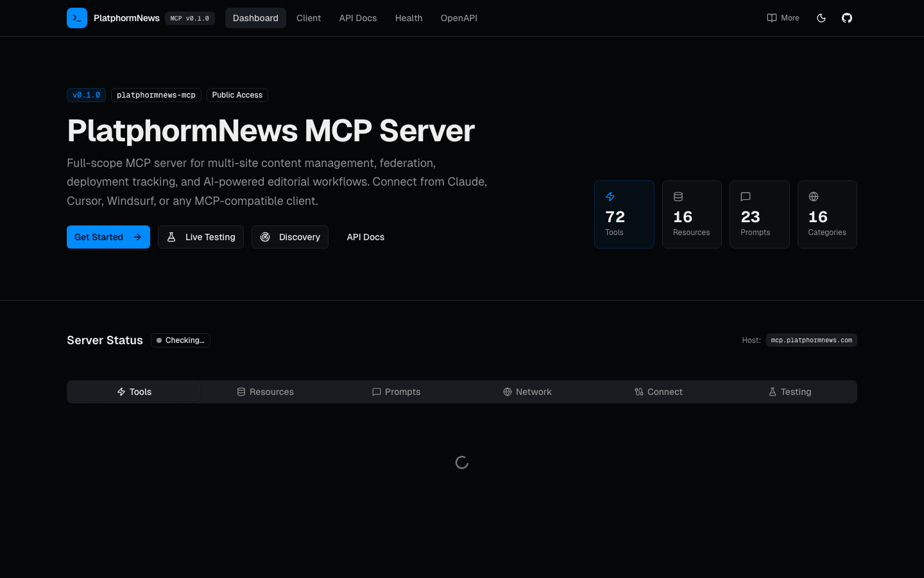Screen dimensions: 924x578
Task: Select the 72 Tools stat card
Action: pos(624,215)
